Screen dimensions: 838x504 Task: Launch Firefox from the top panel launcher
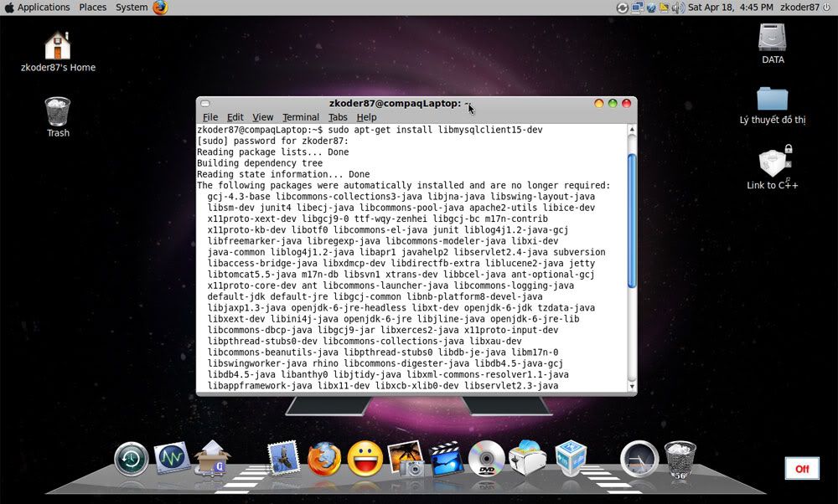pyautogui.click(x=160, y=8)
